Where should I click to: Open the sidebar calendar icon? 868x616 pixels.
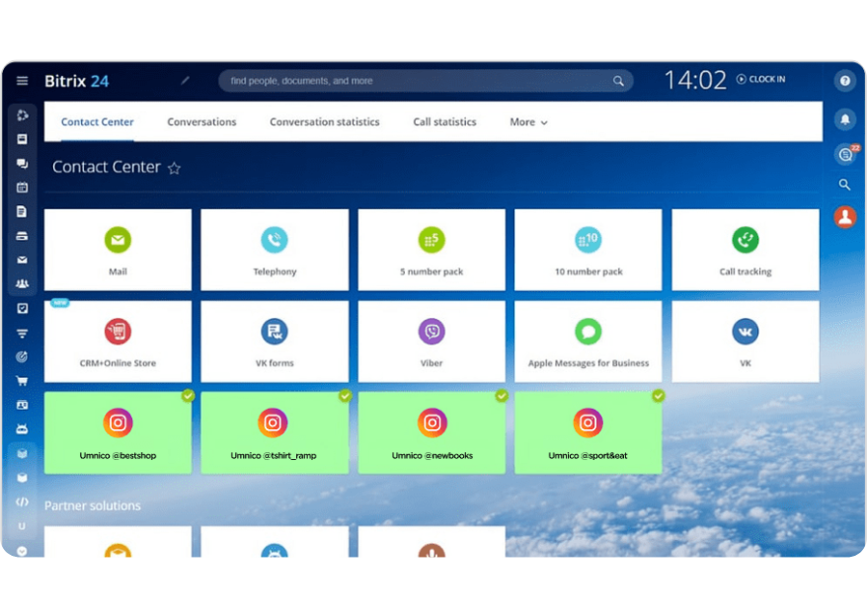click(22, 188)
